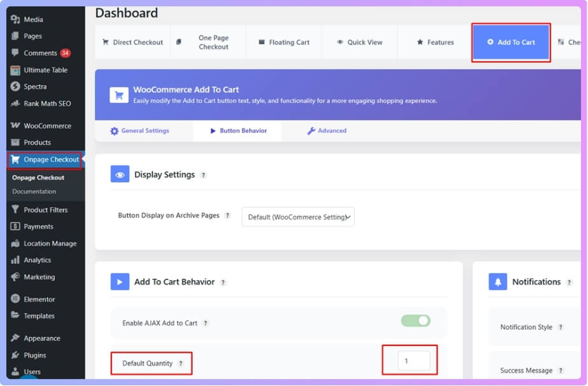Switch to the Button Behavior tab

(x=238, y=131)
